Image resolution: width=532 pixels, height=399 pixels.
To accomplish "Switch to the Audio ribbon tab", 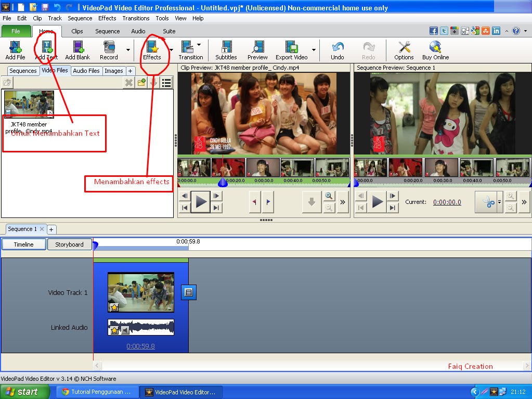I will (x=138, y=31).
